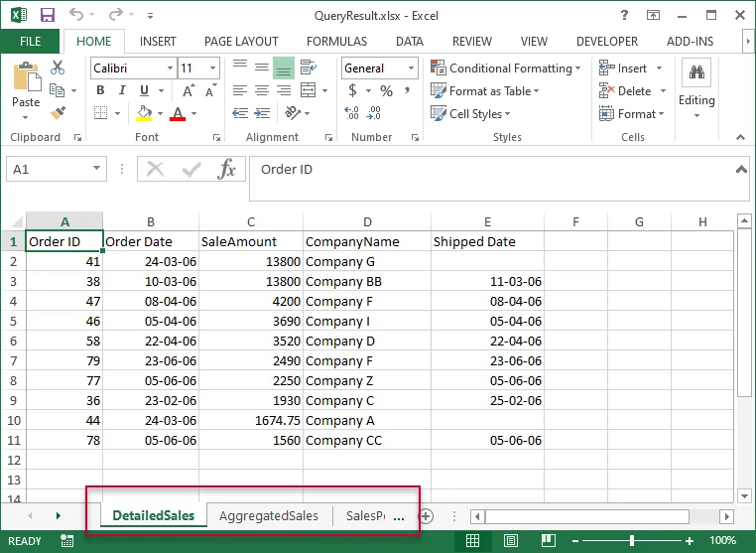This screenshot has height=553, width=756.
Task: Open the AggregatedSales sheet tab
Action: (x=269, y=516)
